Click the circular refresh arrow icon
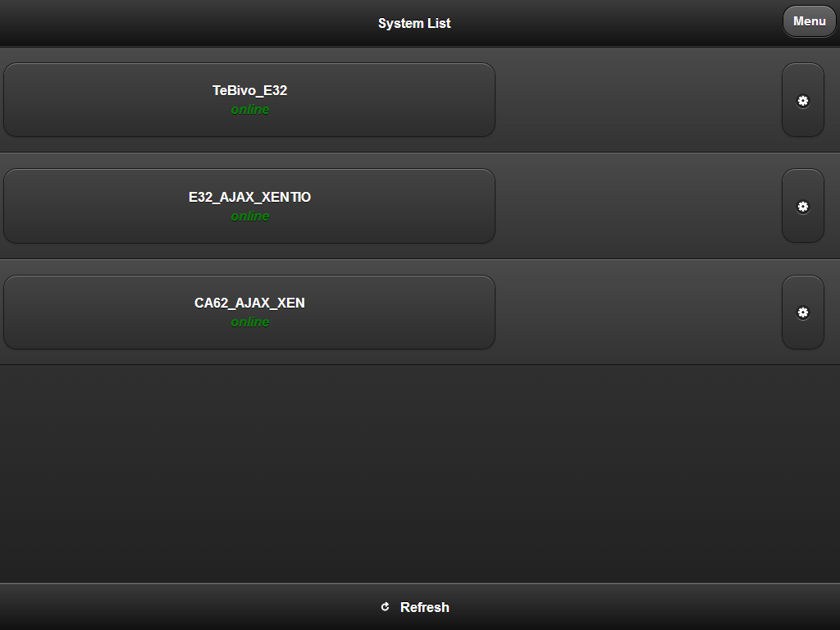 tap(385, 606)
